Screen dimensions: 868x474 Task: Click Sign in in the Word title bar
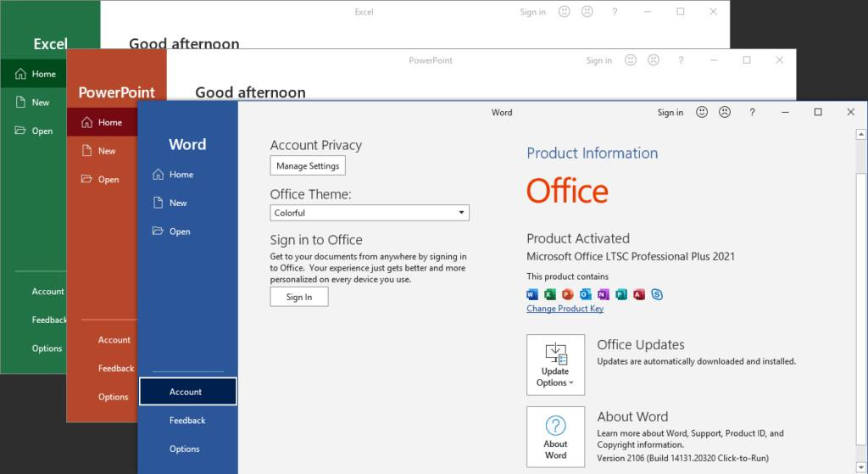670,112
